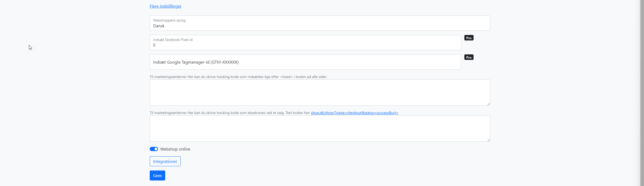Click the head tracking description text
The height and width of the screenshot is (186, 644).
pos(238,77)
